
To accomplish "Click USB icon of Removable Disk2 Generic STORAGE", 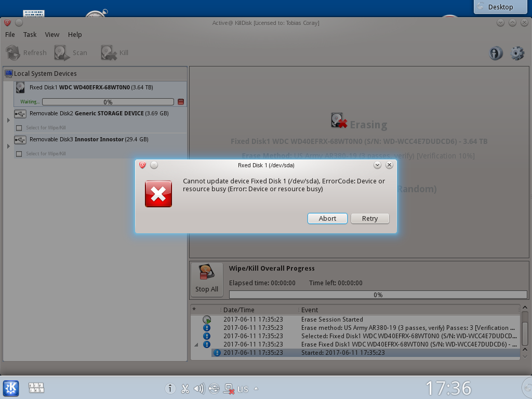I will coord(20,114).
